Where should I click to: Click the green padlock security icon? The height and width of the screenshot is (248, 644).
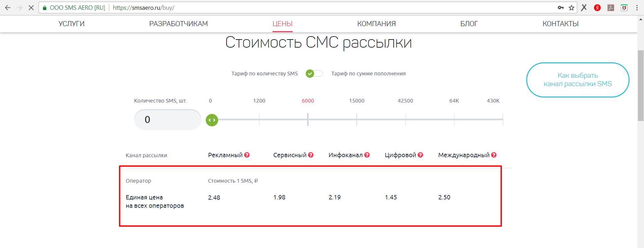[44, 8]
